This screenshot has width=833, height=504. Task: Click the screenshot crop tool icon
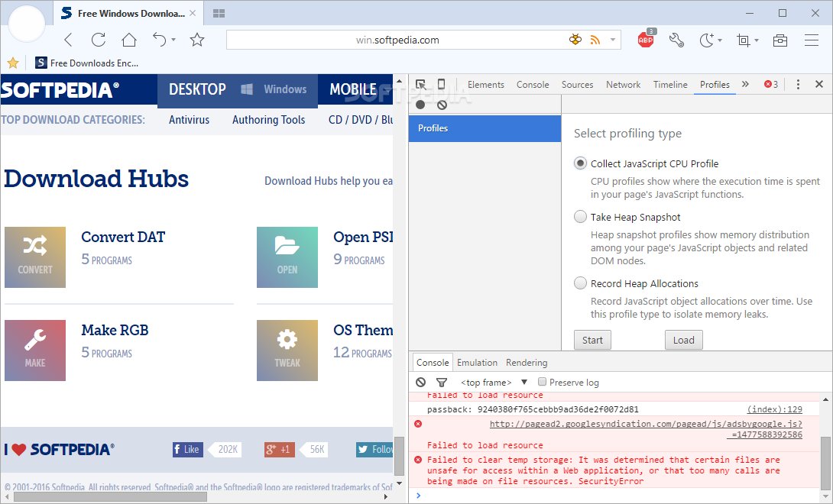point(744,40)
